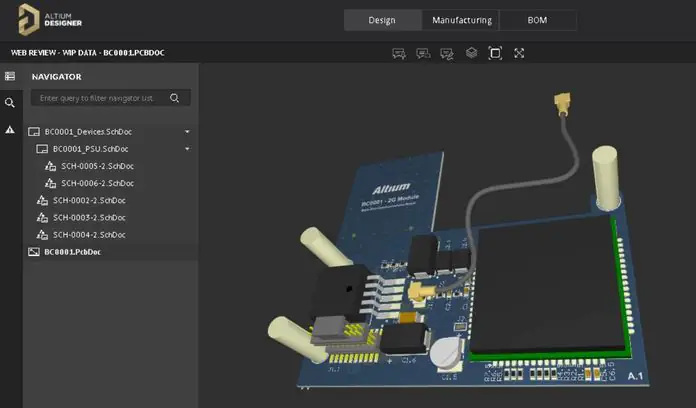Click the BC0001_Devices.SchDoc sheet icon

(x=34, y=132)
